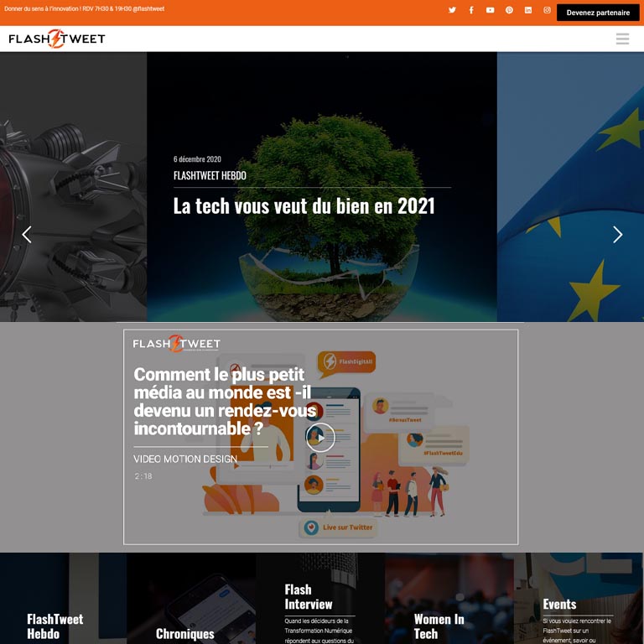
Task: Click FlashTweet logo inside video card
Action: tap(177, 343)
